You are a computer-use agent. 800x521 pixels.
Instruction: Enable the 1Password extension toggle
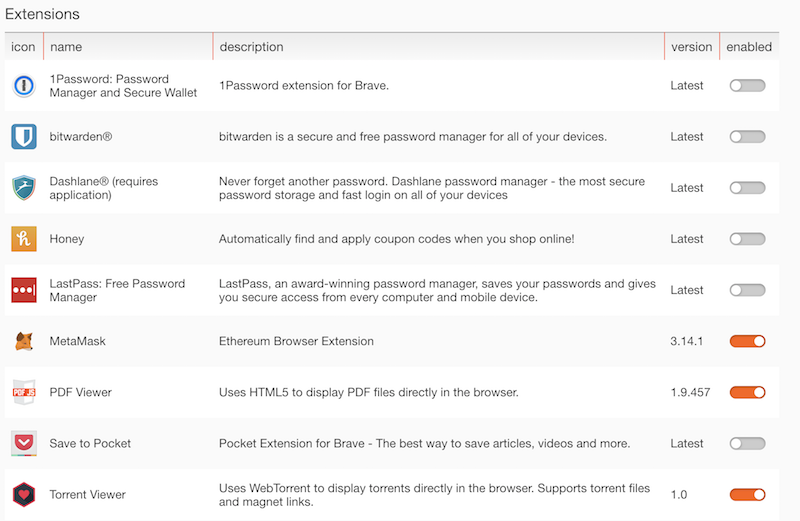point(747,86)
